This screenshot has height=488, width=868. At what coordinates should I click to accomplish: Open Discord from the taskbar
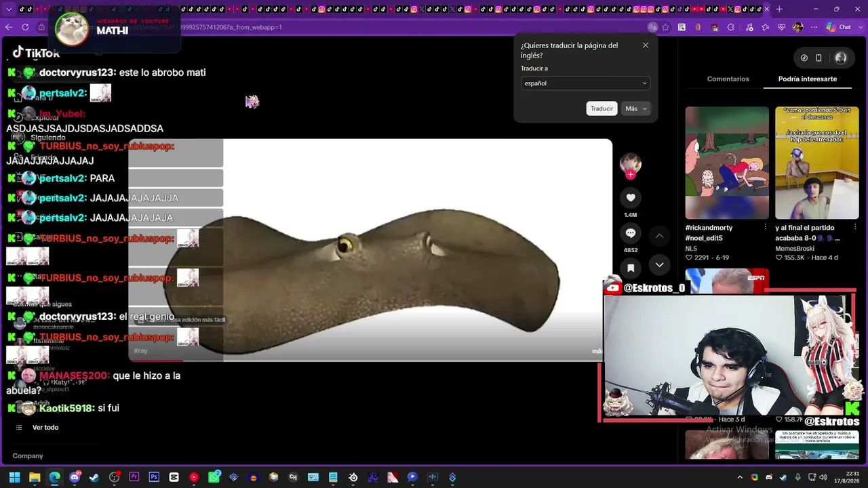pos(75,477)
